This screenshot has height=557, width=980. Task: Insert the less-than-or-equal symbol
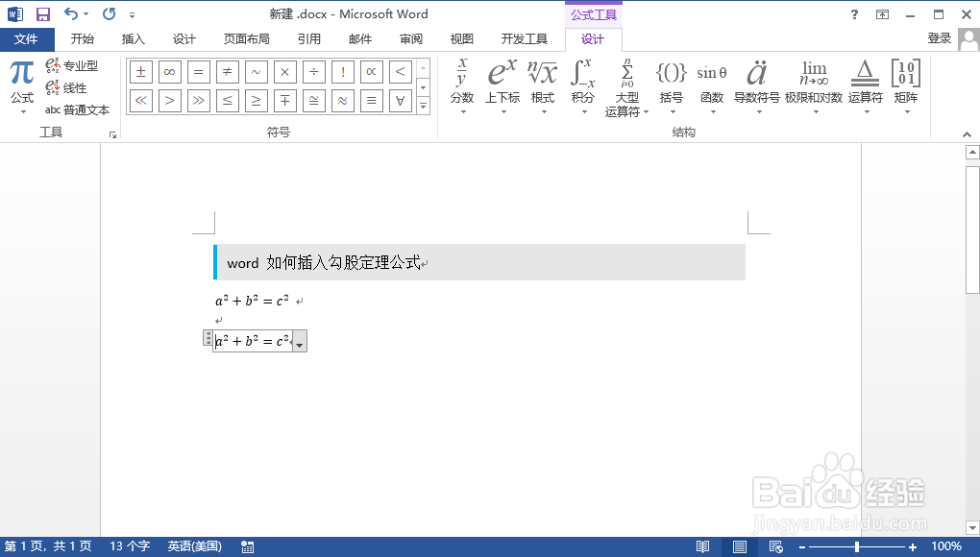227,101
